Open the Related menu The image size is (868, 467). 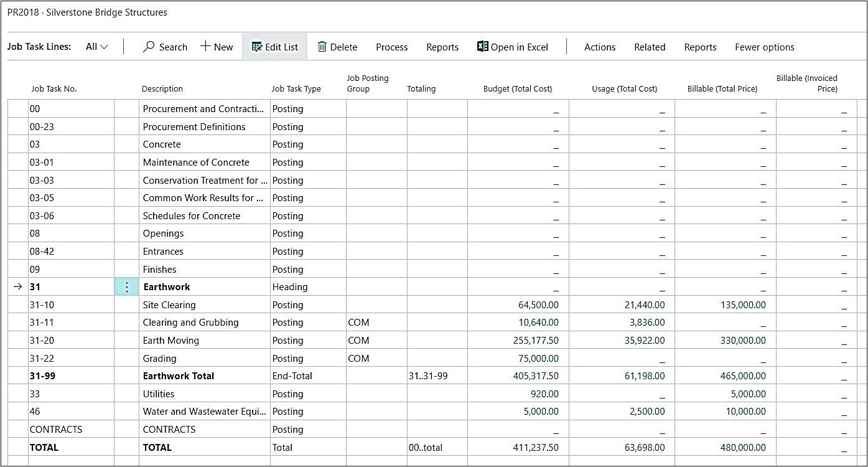point(649,47)
